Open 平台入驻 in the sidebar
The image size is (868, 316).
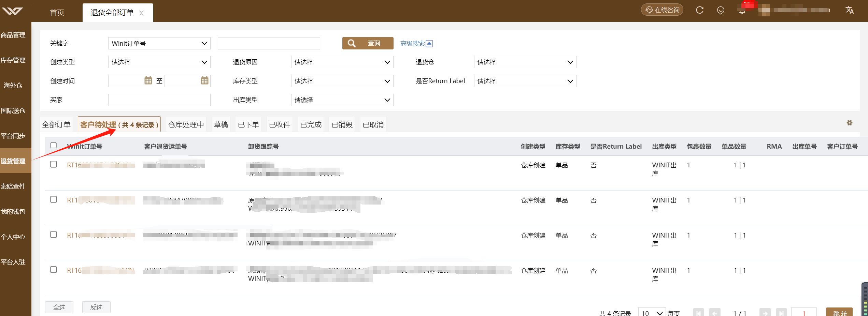point(13,262)
